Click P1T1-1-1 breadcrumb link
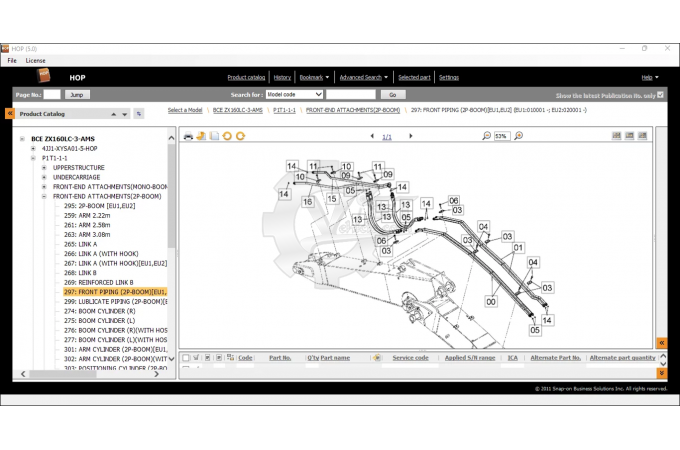This screenshot has height=450, width=680. point(284,110)
